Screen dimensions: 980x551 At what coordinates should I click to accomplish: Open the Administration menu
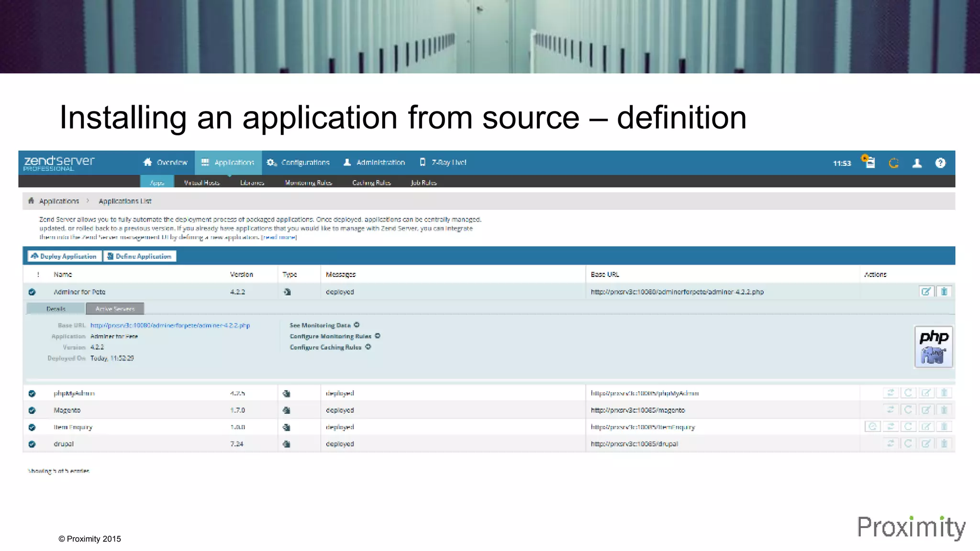click(374, 163)
